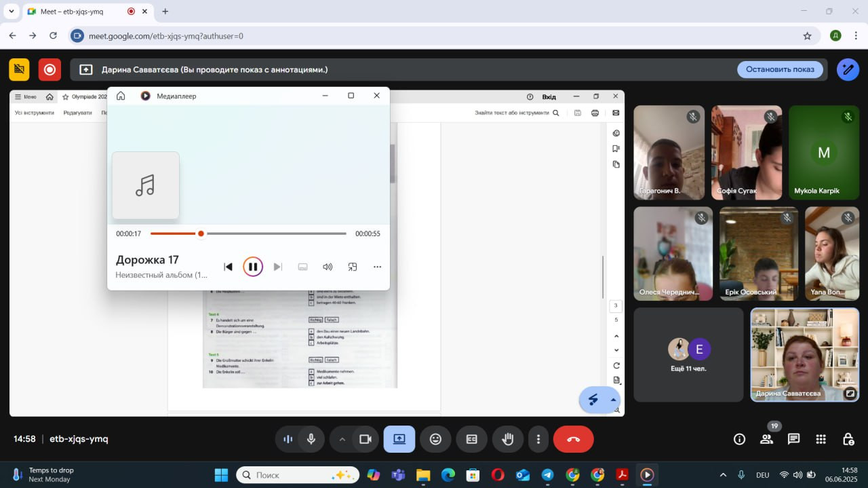
Task: Click participant tile Mykola Karpik
Action: (824, 152)
